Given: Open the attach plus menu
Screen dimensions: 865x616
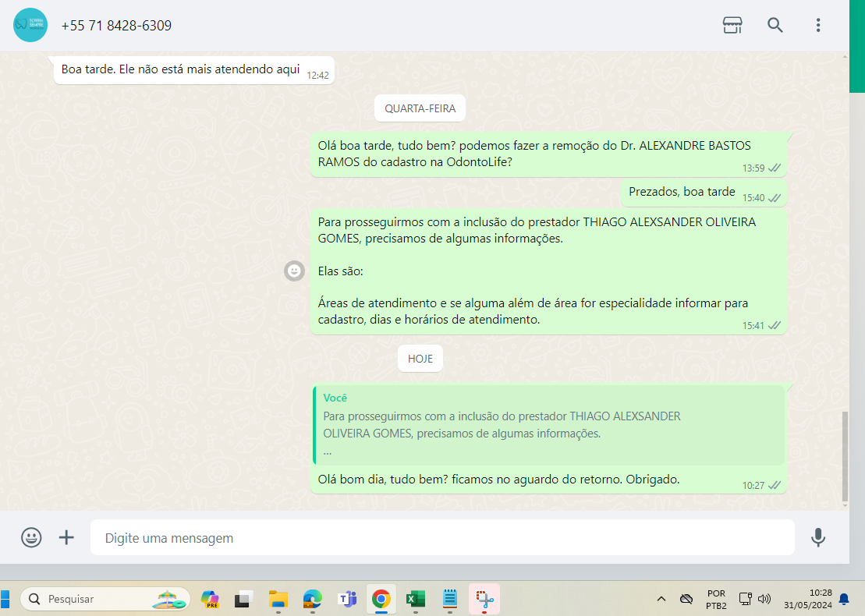Looking at the screenshot, I should pyautogui.click(x=66, y=537).
